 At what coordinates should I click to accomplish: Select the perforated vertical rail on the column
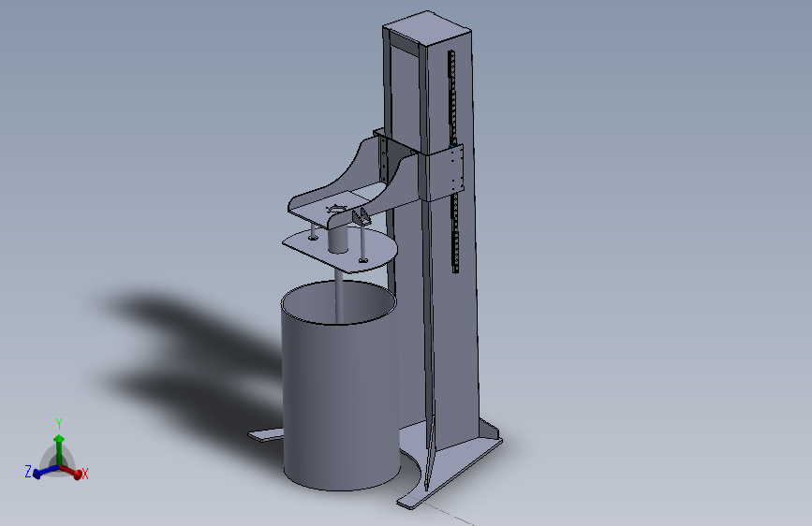point(453,162)
